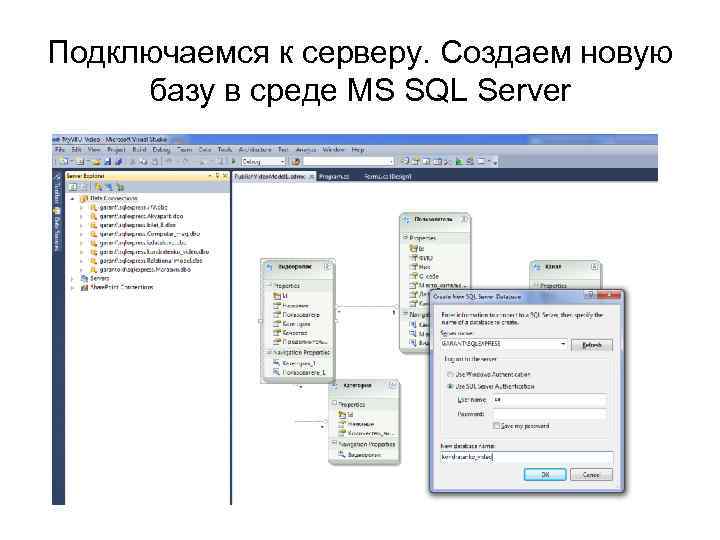Expand the SharePoint Connections node
The width and height of the screenshot is (720, 540).
73,288
